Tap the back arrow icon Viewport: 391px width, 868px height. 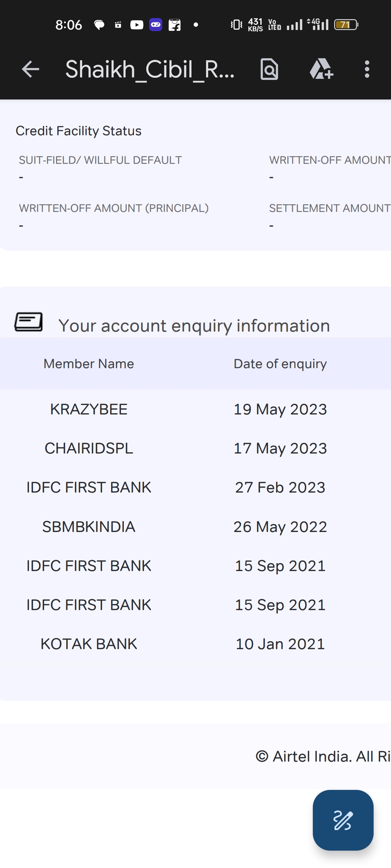pyautogui.click(x=30, y=69)
